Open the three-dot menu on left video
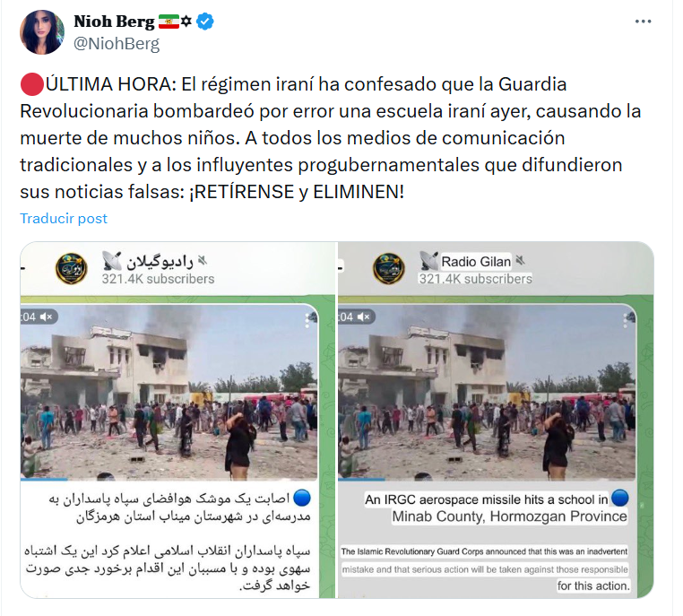 (307, 321)
